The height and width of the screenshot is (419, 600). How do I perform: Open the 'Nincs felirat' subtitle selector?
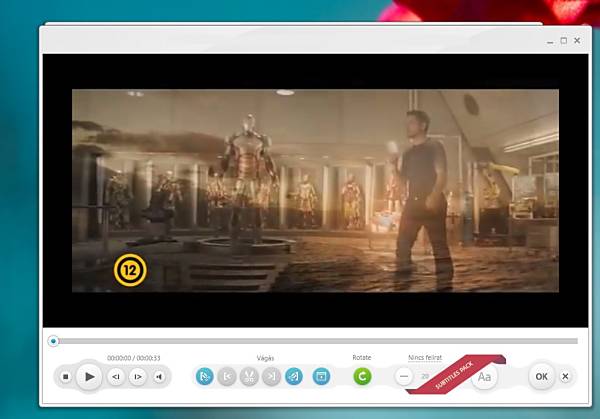(425, 357)
